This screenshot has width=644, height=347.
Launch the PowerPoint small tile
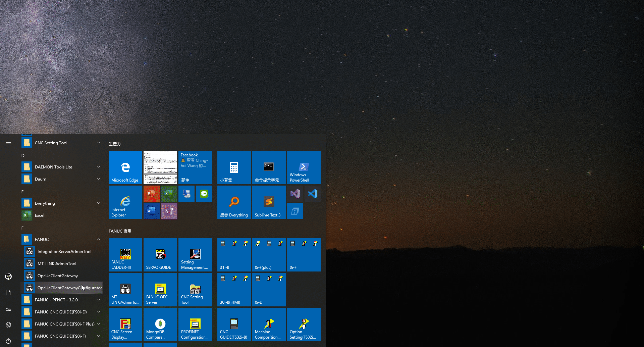pyautogui.click(x=151, y=194)
